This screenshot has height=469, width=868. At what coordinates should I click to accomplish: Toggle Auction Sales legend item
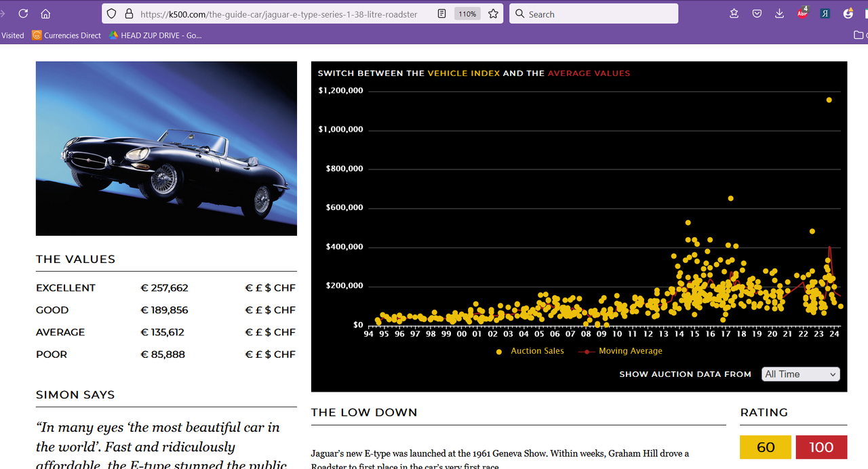[x=530, y=351]
